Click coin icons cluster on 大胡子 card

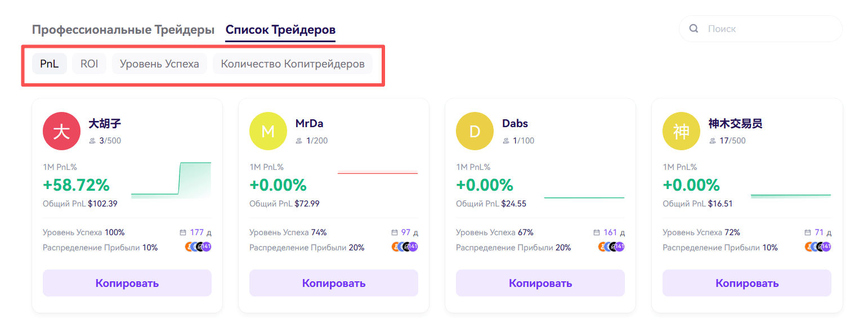(198, 246)
